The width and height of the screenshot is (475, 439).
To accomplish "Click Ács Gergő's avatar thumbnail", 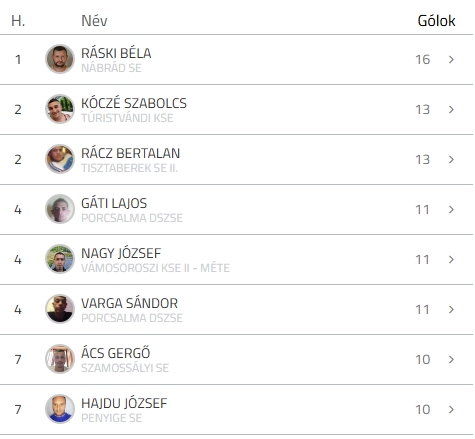I will pyautogui.click(x=60, y=359).
